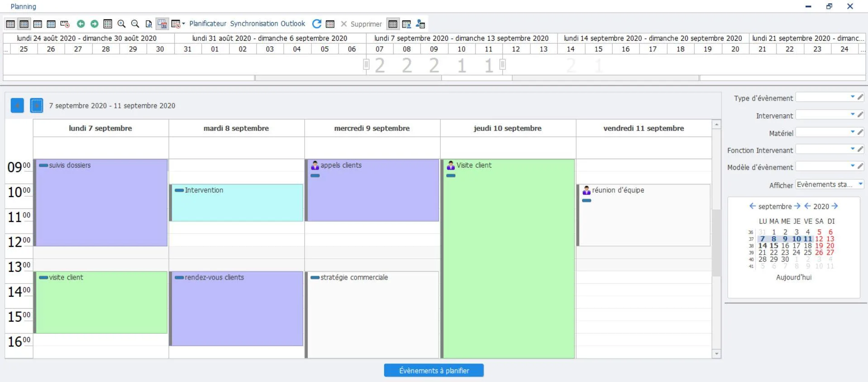Screen dimensions: 868x382
Task: Select the rendez-vous clients event
Action: point(236,309)
